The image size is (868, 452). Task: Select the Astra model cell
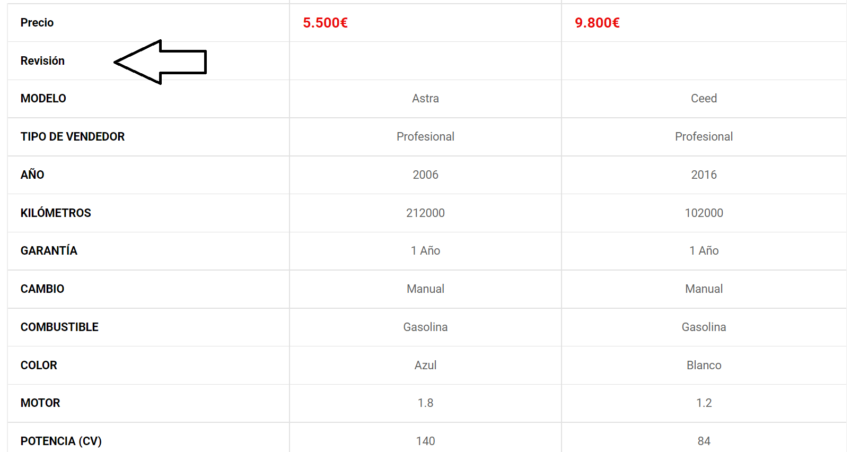425,99
